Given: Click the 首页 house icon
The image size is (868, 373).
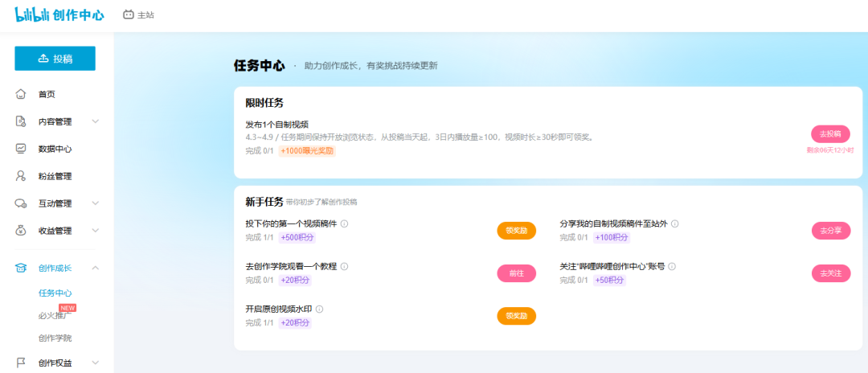Looking at the screenshot, I should click(x=20, y=94).
